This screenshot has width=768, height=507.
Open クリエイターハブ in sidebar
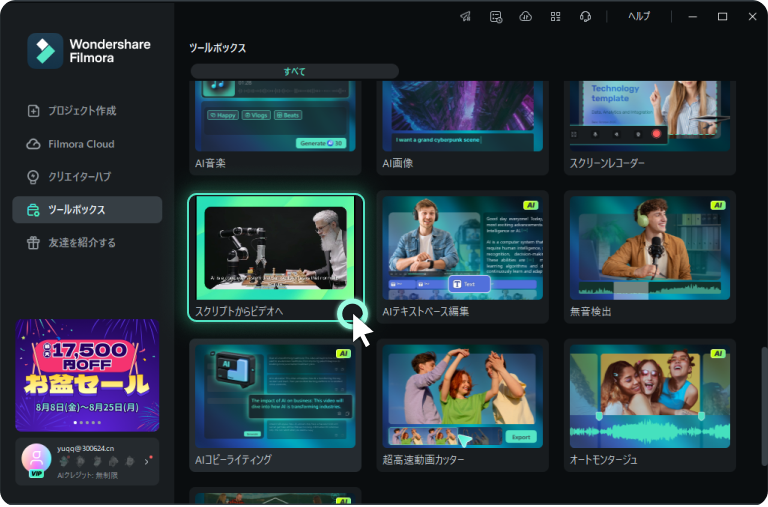pyautogui.click(x=87, y=177)
